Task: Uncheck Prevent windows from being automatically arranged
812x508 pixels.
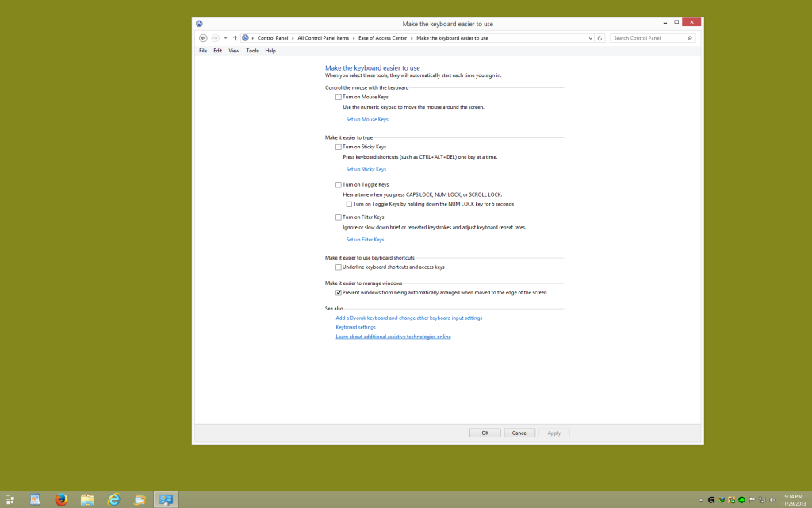Action: [x=339, y=292]
